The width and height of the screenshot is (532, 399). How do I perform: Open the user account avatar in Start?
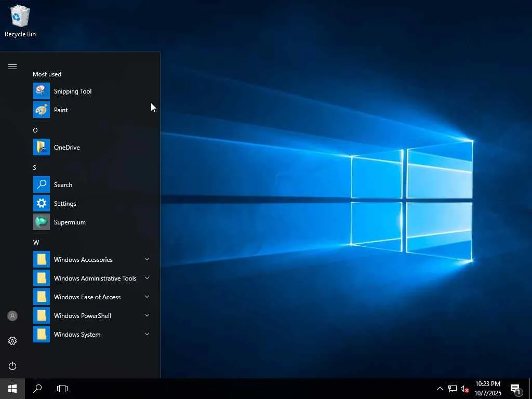(12, 316)
